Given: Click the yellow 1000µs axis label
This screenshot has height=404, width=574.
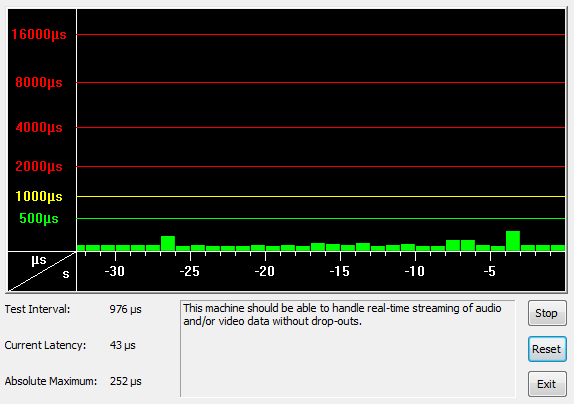Looking at the screenshot, I should [39, 197].
